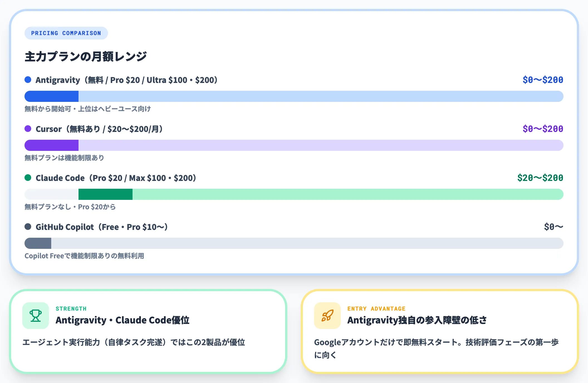Image resolution: width=588 pixels, height=383 pixels.
Task: Click the PRICING COMPARISON badge
Action: 66,33
